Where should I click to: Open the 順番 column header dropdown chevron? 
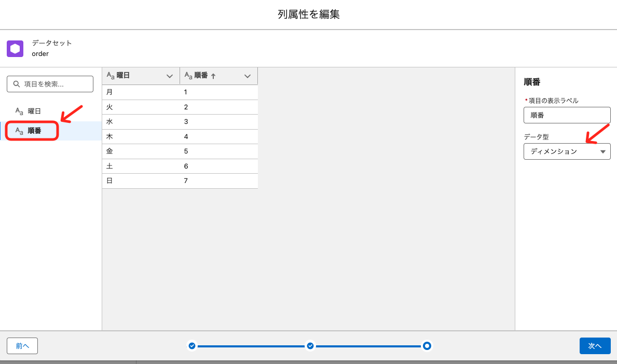tap(248, 76)
